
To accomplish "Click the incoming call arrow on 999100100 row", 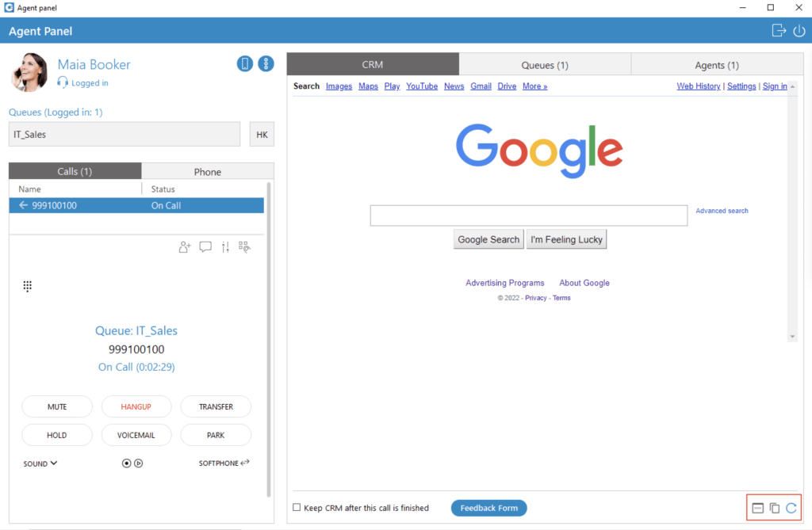I will pos(23,205).
